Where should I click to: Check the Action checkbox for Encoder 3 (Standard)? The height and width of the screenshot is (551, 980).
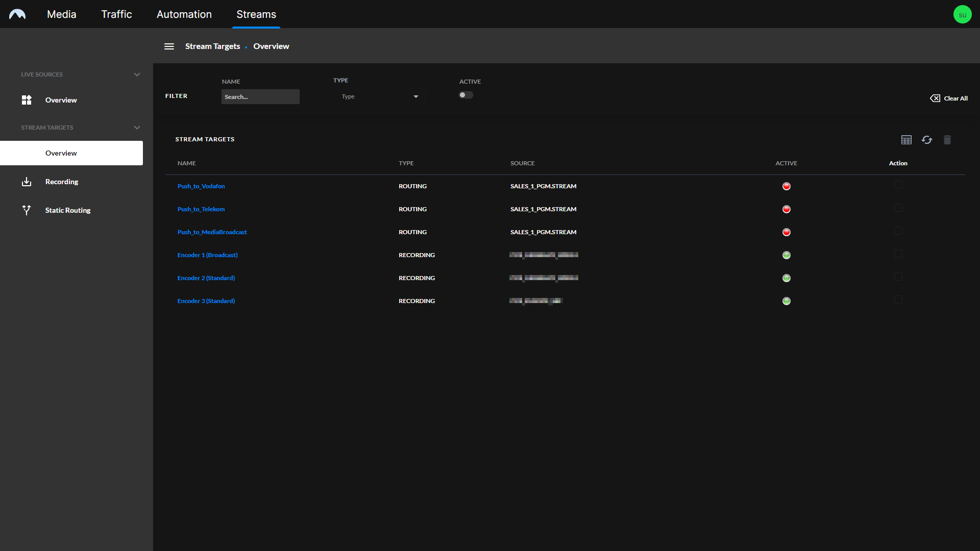point(898,299)
